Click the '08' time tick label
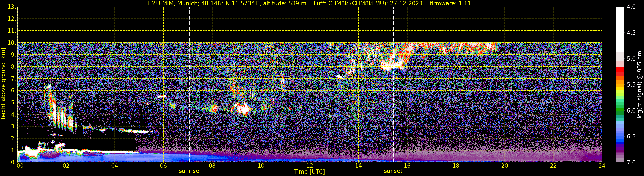644x176 pixels. point(212,166)
